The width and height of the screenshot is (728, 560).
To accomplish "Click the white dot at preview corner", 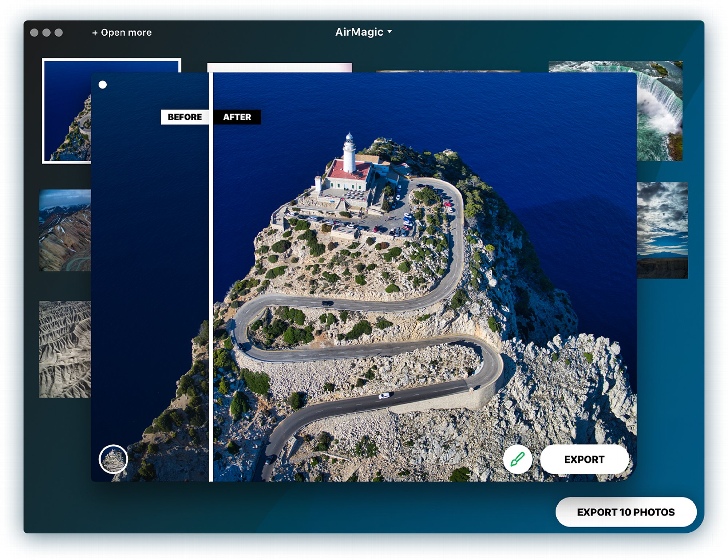I will 103,85.
